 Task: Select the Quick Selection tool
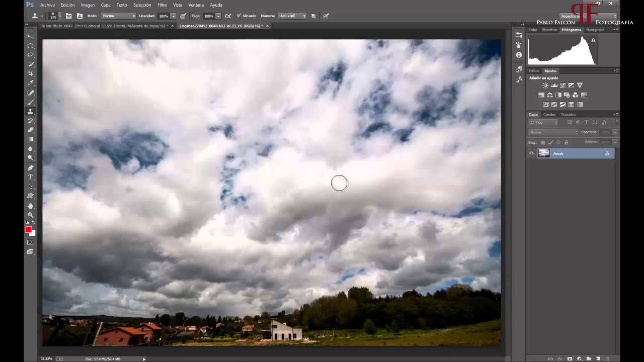point(31,64)
